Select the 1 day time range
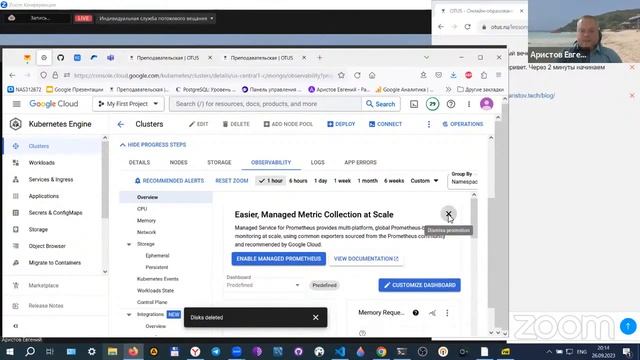Image resolution: width=640 pixels, height=360 pixels. 320,181
